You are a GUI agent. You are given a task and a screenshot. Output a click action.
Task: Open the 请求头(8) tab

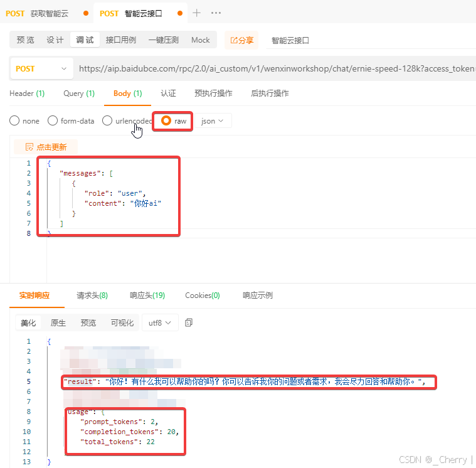[x=92, y=295]
